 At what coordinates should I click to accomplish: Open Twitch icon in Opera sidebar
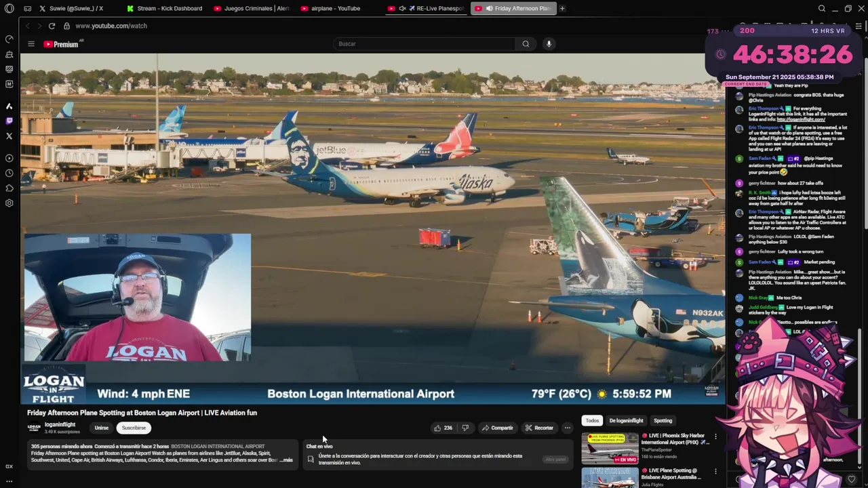(x=9, y=121)
